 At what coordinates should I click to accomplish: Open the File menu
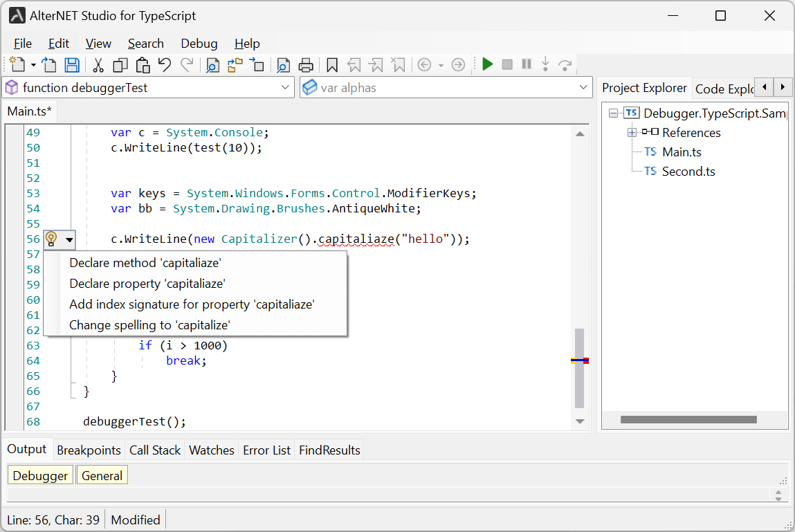coord(23,44)
